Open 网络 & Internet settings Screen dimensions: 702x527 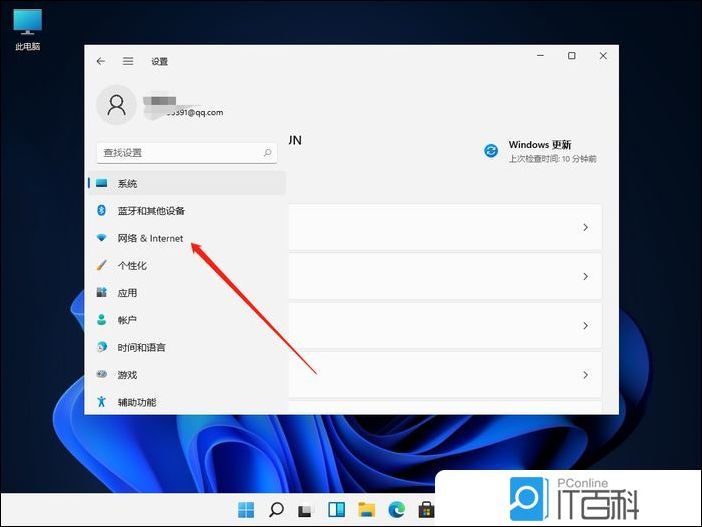point(187,238)
